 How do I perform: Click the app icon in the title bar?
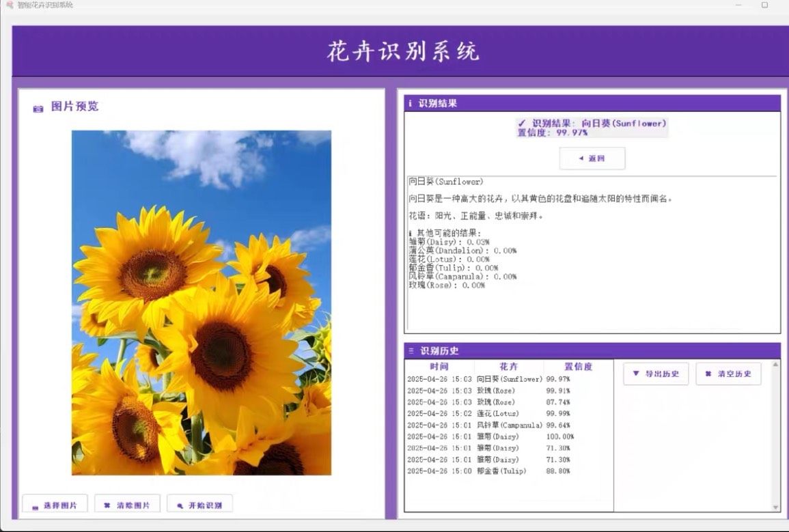click(9, 5)
